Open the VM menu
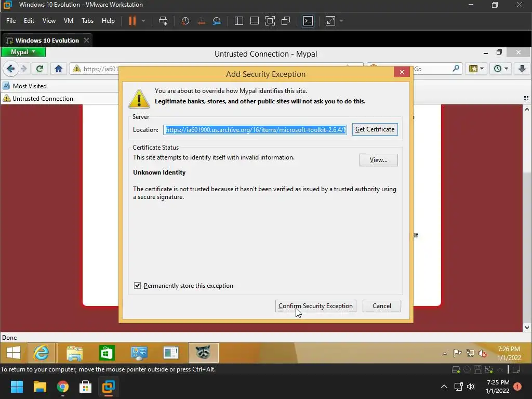This screenshot has width=532, height=399. tap(69, 21)
